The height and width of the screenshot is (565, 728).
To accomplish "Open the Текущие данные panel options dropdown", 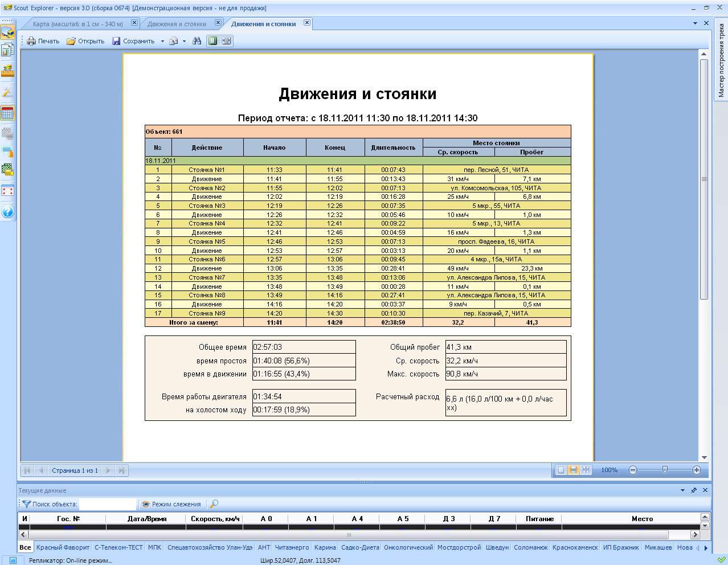I will click(x=682, y=490).
